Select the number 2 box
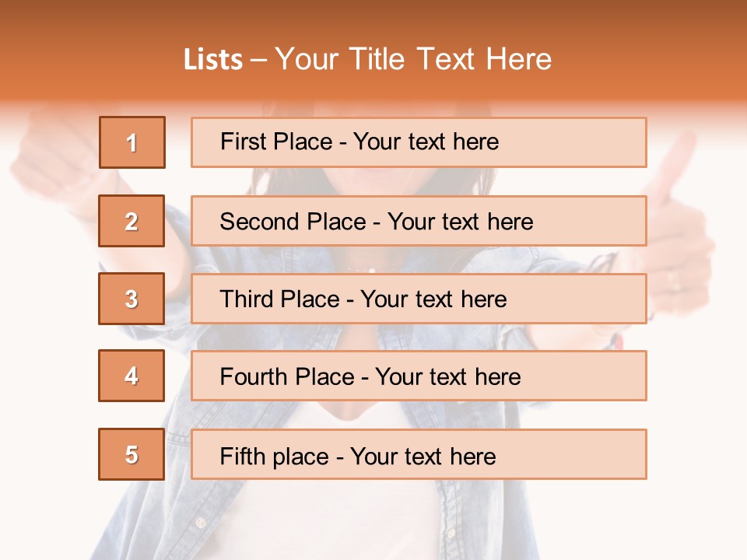Image resolution: width=747 pixels, height=560 pixels. (x=132, y=221)
